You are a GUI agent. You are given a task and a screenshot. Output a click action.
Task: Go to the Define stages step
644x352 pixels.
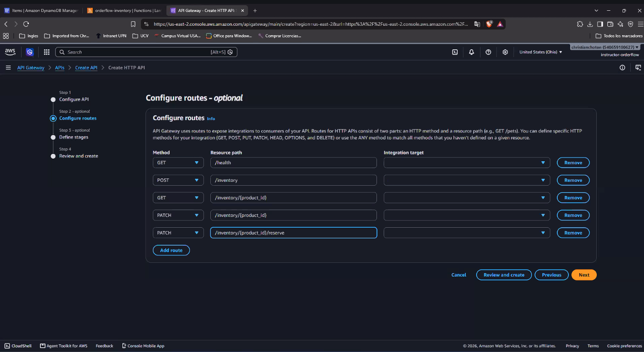pos(74,137)
